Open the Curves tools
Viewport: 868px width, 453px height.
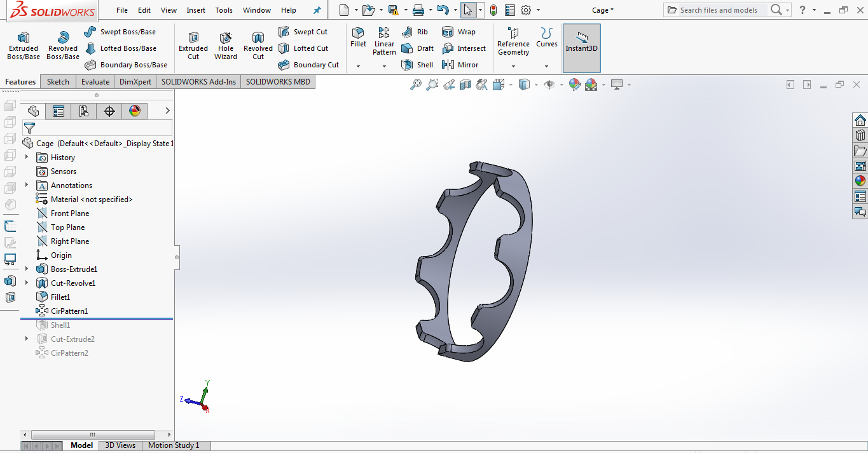tap(546, 37)
